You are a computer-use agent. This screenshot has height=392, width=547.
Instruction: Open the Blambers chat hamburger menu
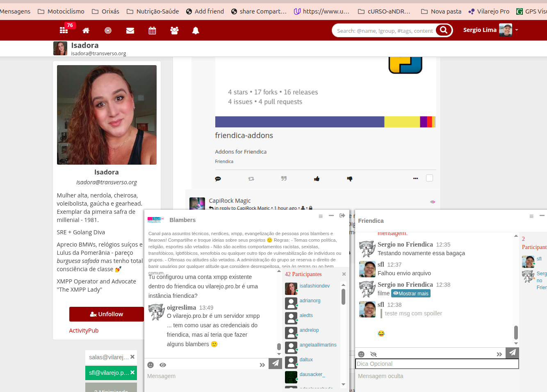pos(321,216)
